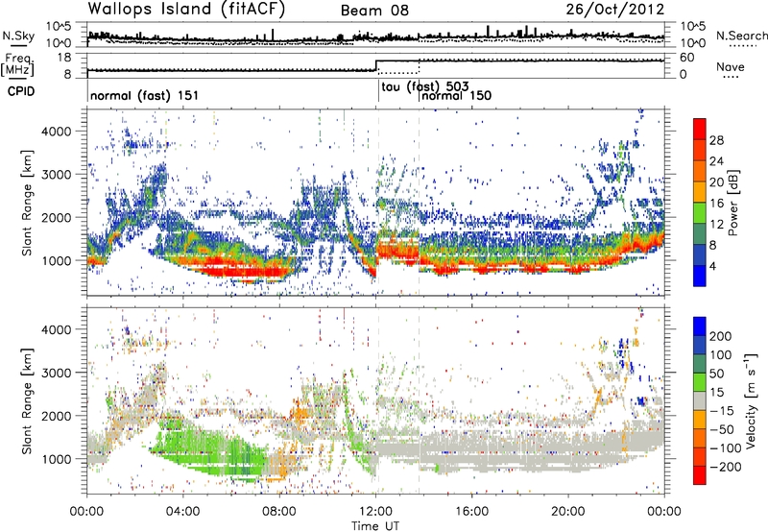
Task: Click the red bottom segment of the Velocity colorbar
Action: [x=700, y=475]
